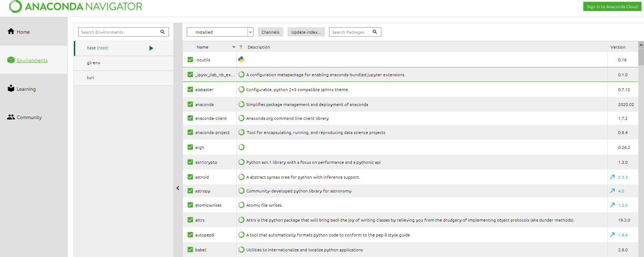
Task: Uncheck the alabaster package checkbox
Action: (x=190, y=89)
